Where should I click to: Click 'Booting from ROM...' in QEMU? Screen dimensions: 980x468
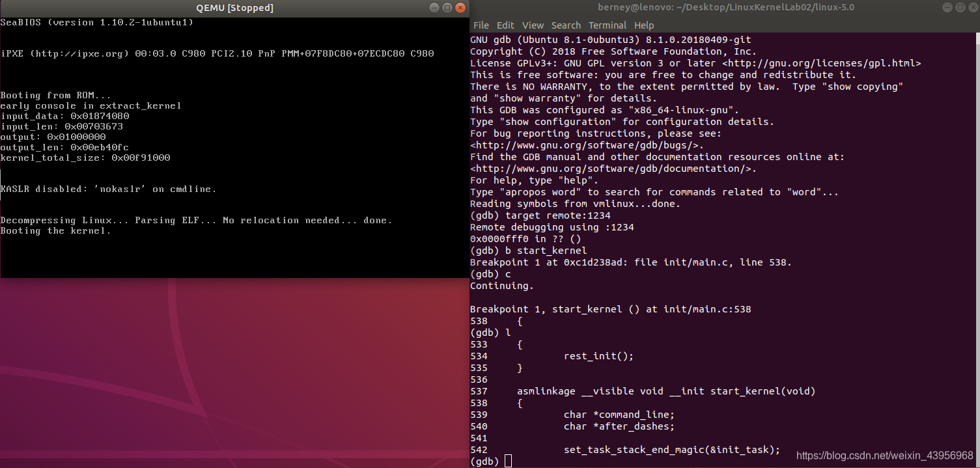(56, 95)
